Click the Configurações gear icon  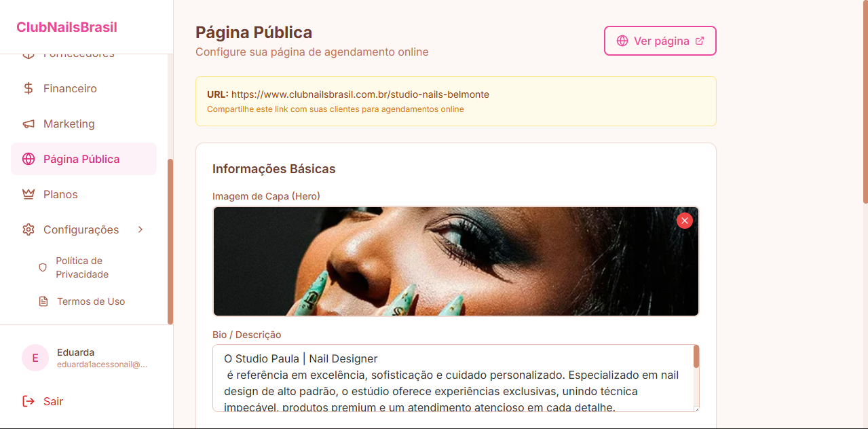pos(29,229)
